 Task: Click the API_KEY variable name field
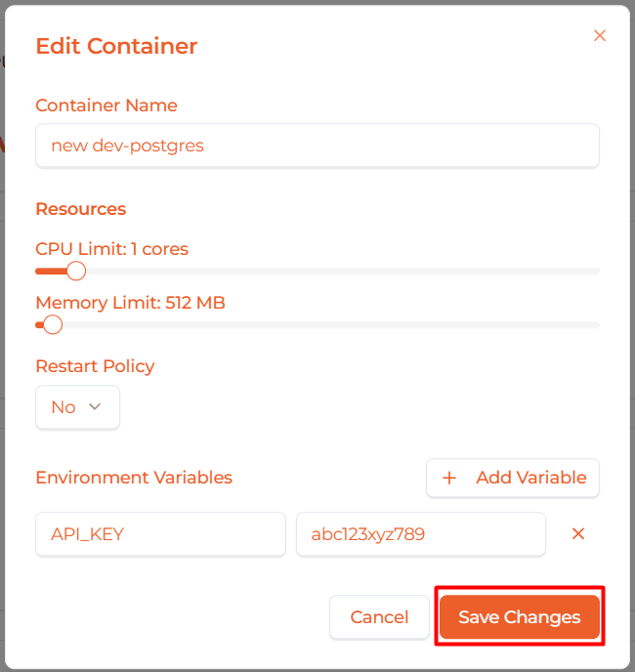(160, 534)
